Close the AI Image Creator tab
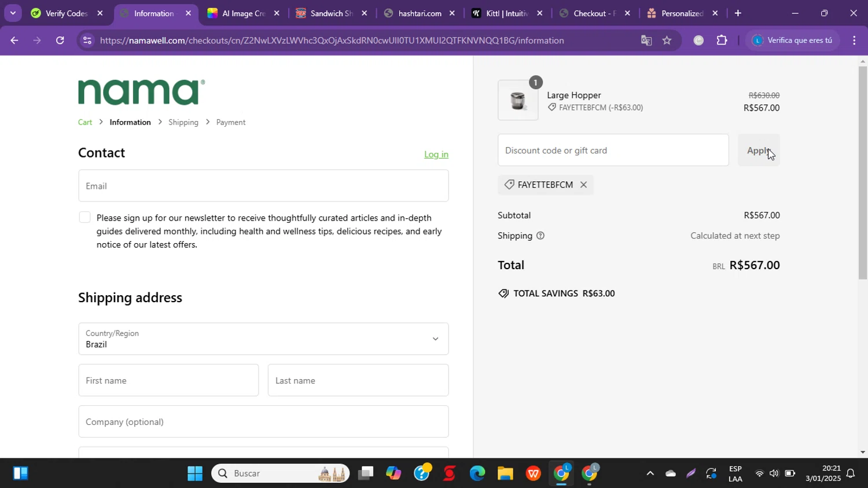 click(x=277, y=13)
